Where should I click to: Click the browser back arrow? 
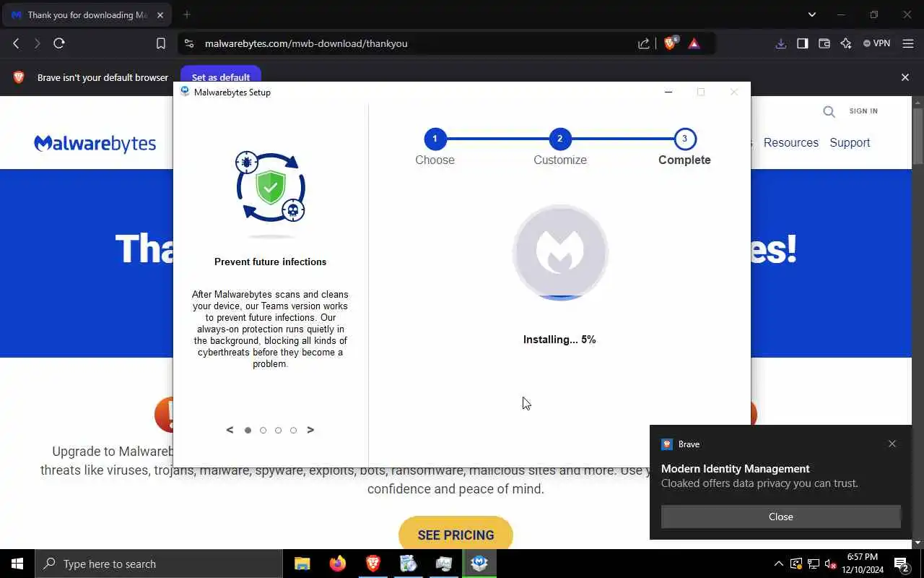pyautogui.click(x=16, y=43)
